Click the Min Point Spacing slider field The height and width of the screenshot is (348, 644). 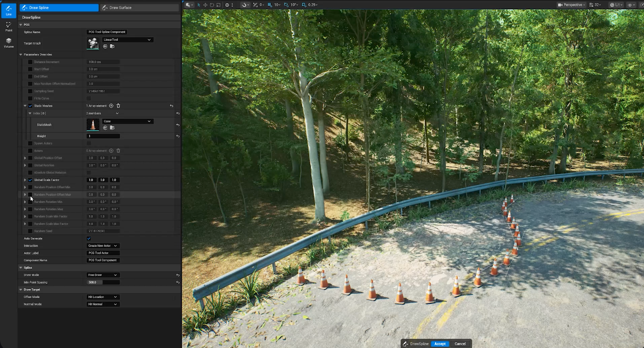click(103, 282)
